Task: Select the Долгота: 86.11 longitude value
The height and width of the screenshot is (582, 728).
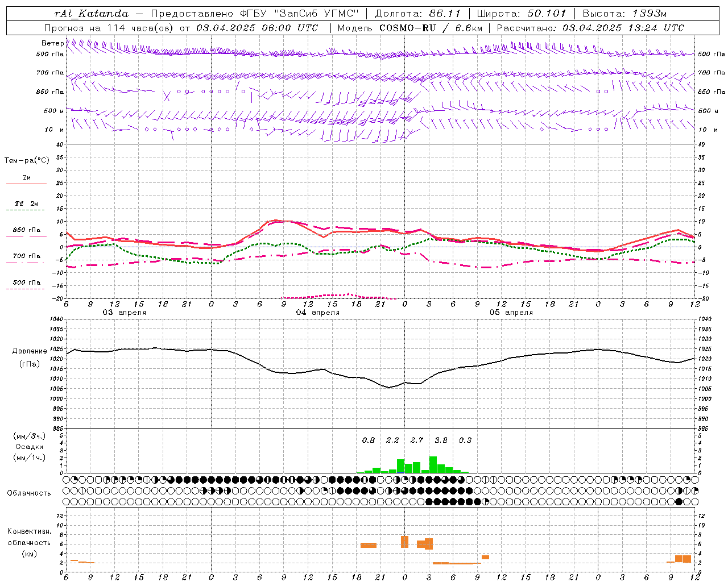Action: 418,14
